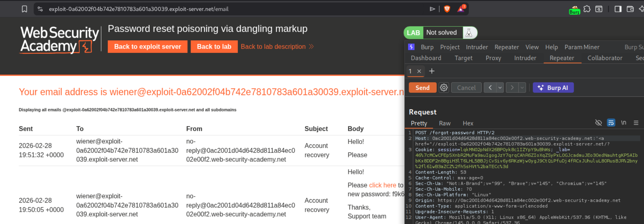Open request editor hamburger menu

636,123
